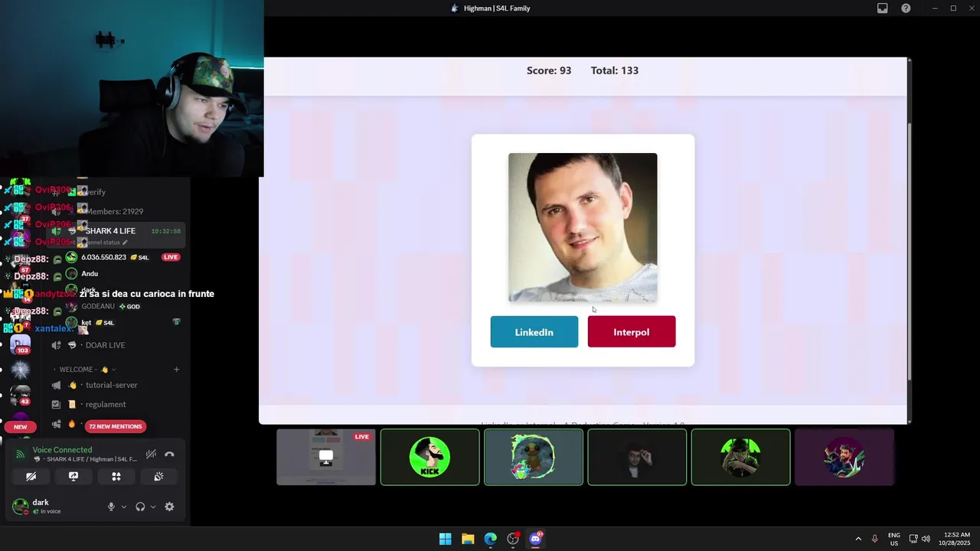Toggle noise suppression icon in voice panel
The height and width of the screenshot is (551, 980).
coord(152,455)
